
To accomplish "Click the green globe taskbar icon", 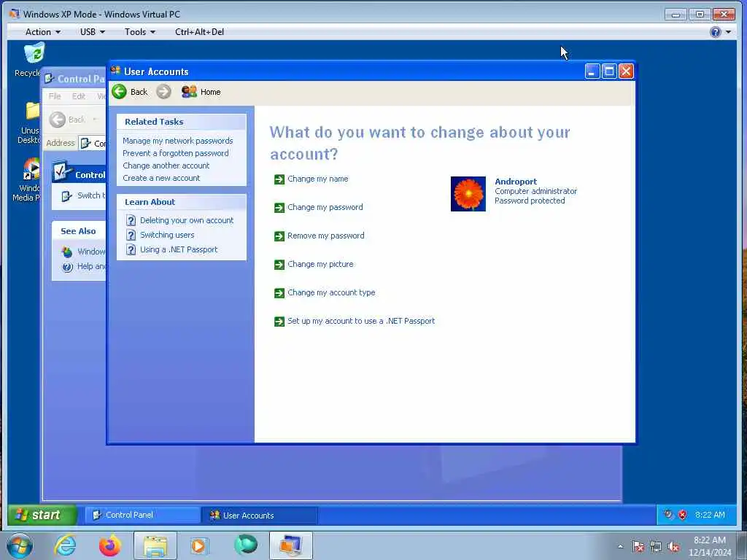I will (x=245, y=545).
